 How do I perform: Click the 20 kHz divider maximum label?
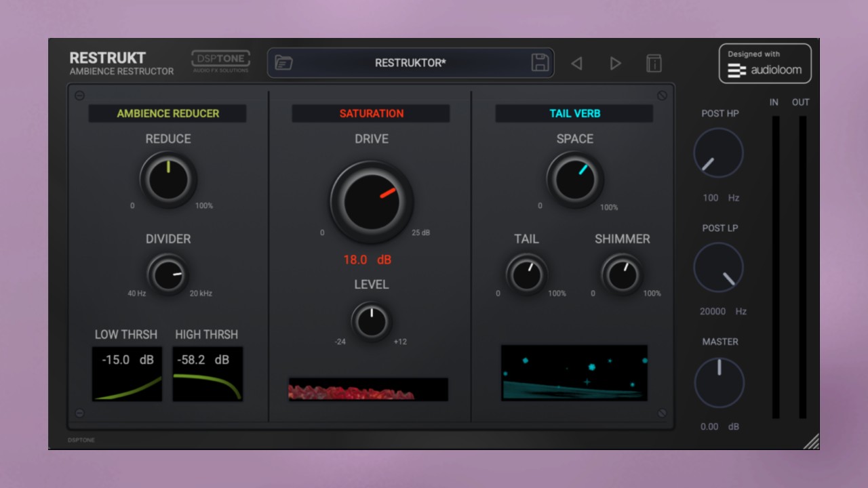coord(201,293)
